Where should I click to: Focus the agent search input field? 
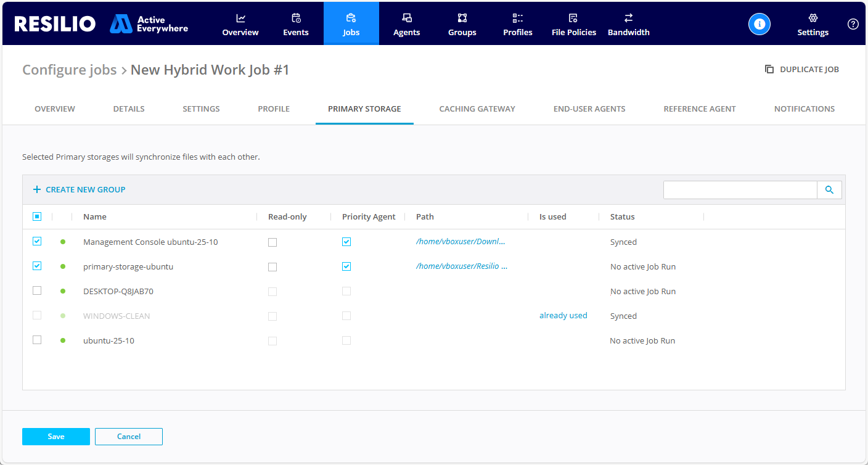point(740,190)
